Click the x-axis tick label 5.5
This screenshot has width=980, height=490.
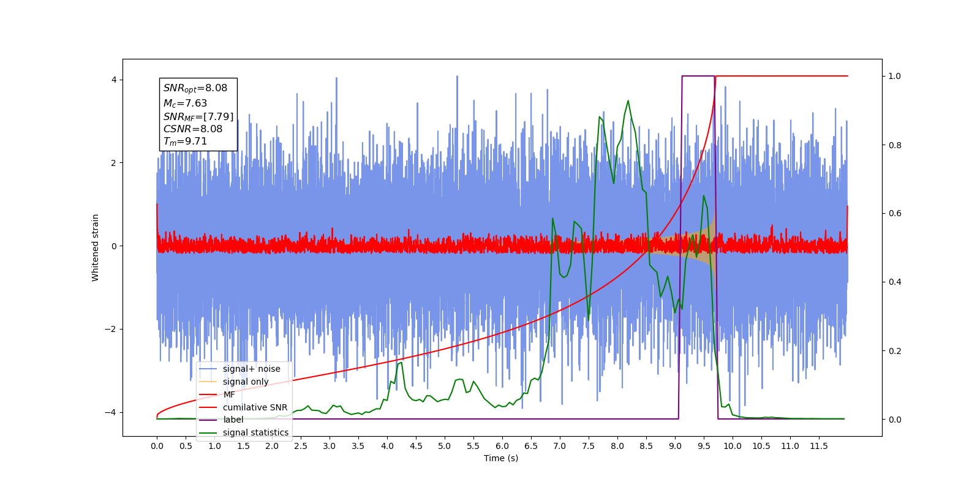(x=473, y=446)
